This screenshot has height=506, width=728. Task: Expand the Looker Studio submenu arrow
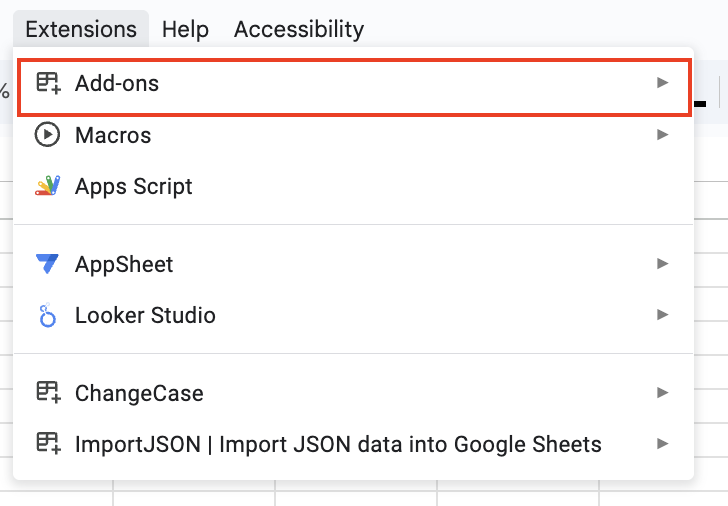pyautogui.click(x=662, y=315)
